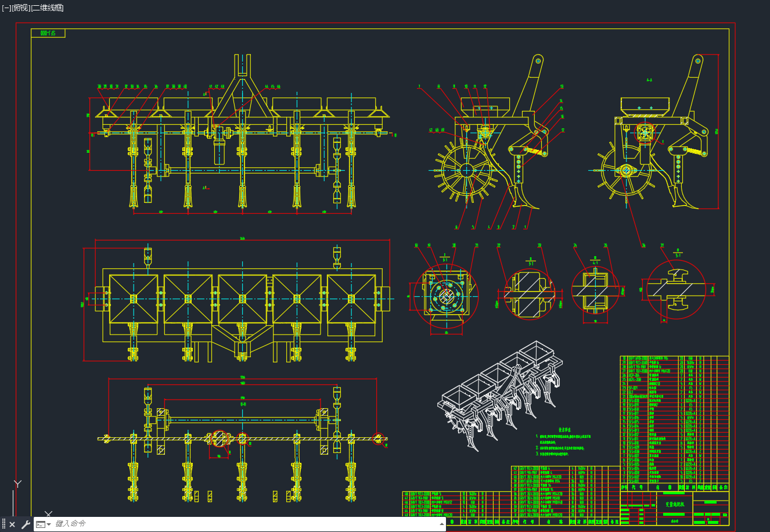Close the command line with the X

(12, 524)
